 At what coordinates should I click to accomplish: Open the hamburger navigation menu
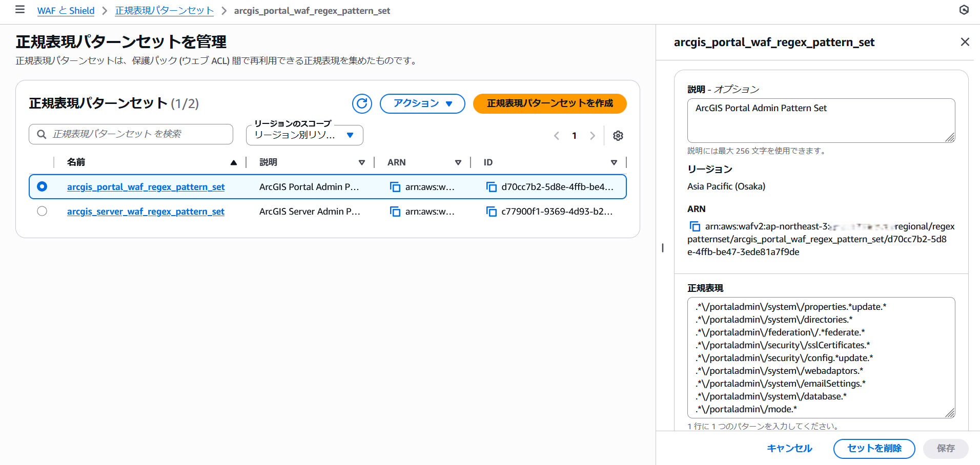20,10
